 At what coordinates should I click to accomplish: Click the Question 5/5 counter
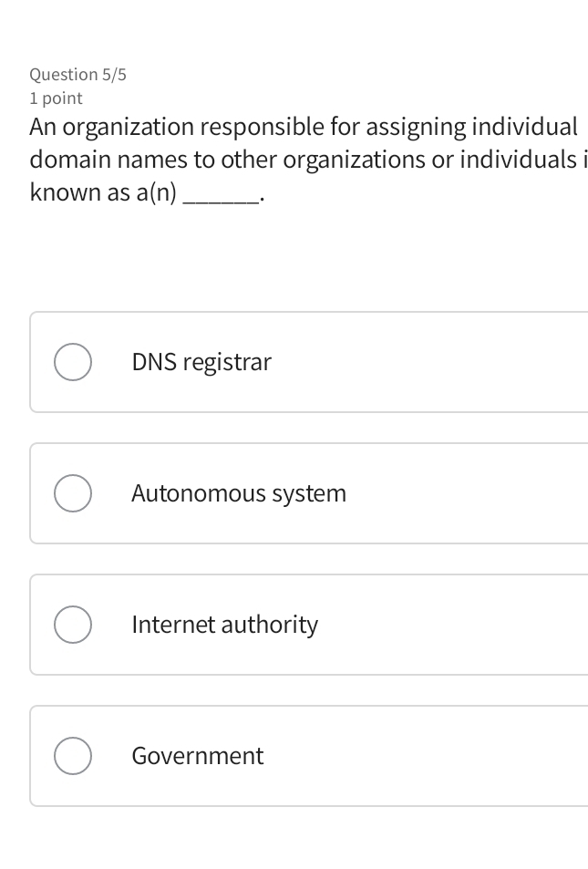point(77,75)
